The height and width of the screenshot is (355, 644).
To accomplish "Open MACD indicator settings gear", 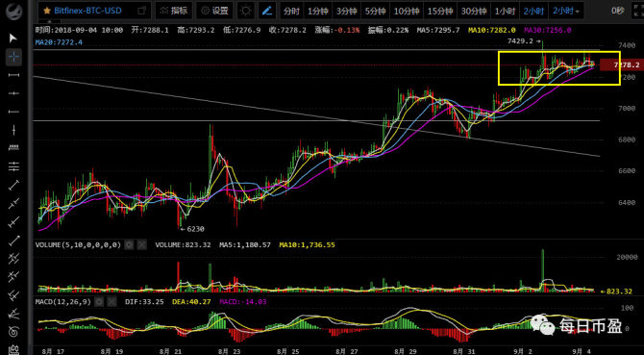I will pyautogui.click(x=99, y=301).
